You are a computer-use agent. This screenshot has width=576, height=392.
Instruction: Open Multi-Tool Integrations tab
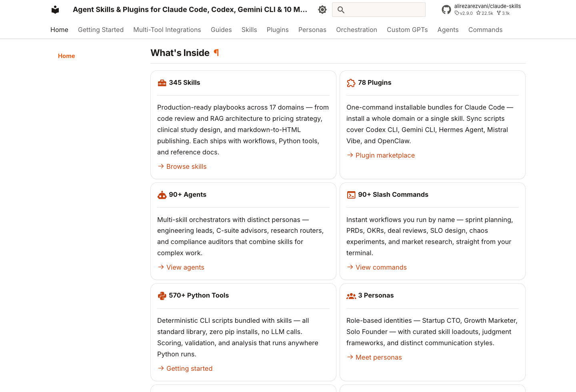tap(167, 30)
